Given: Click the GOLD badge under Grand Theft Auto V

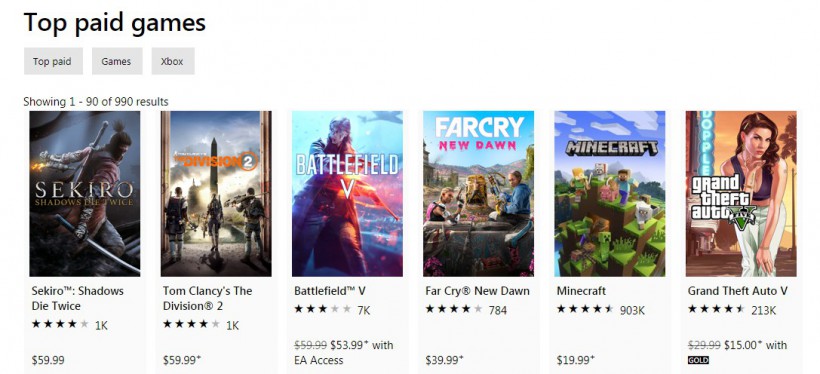Looking at the screenshot, I should coord(698,360).
